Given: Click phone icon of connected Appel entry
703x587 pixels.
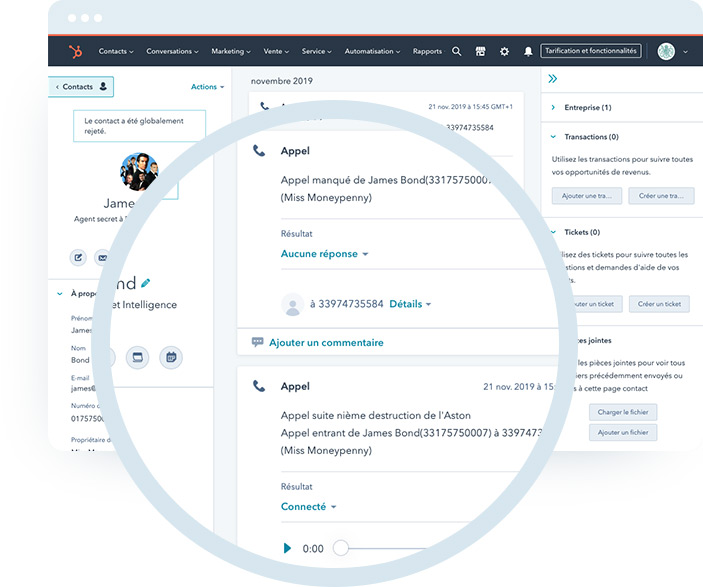Looking at the screenshot, I should click(259, 386).
